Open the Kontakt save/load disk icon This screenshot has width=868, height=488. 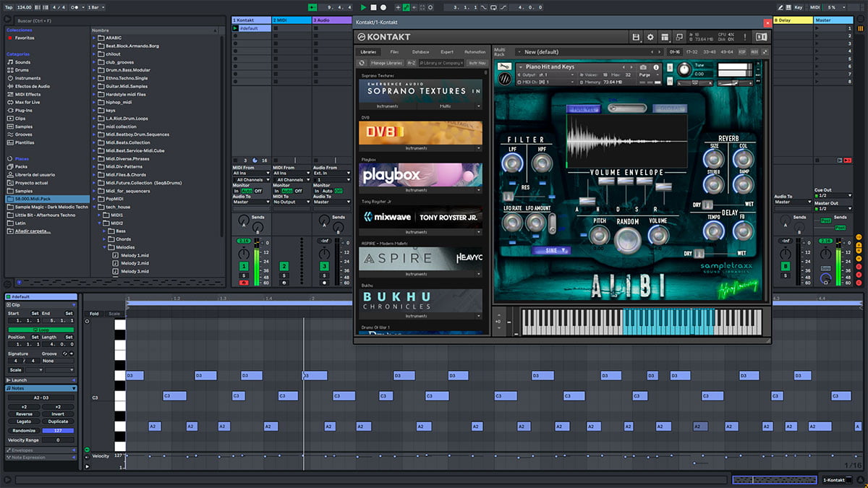coord(636,37)
